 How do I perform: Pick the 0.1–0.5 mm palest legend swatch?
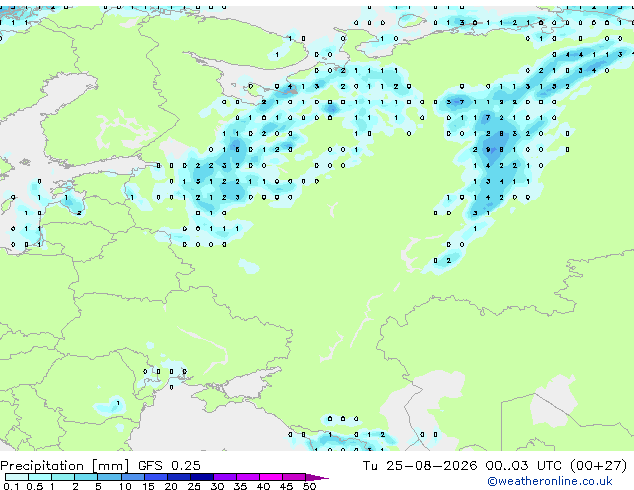[x=17, y=477]
